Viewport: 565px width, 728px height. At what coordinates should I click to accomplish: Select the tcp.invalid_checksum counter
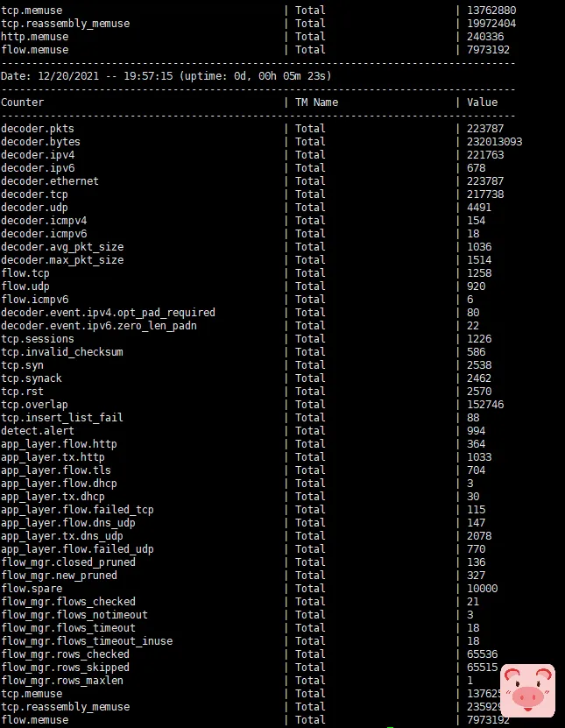[62, 352]
